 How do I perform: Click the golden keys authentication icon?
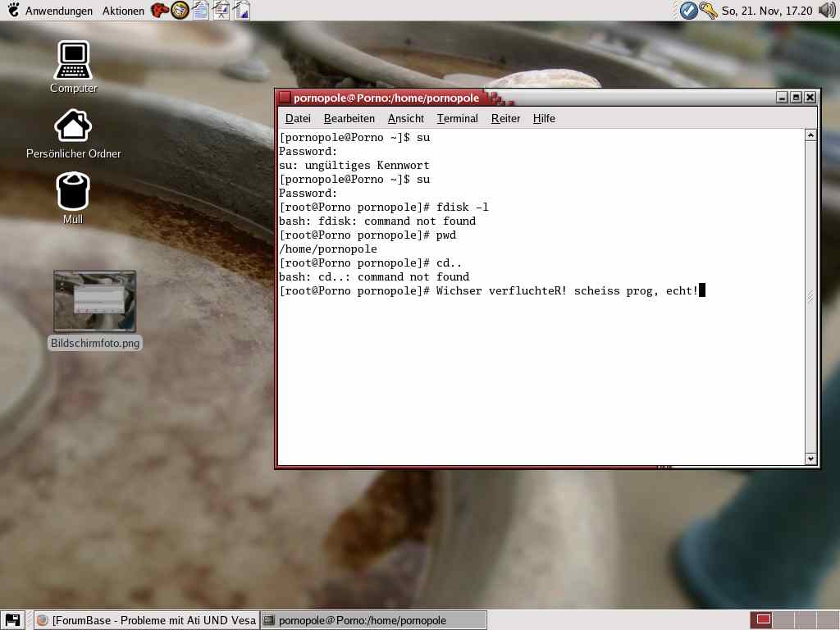(708, 10)
